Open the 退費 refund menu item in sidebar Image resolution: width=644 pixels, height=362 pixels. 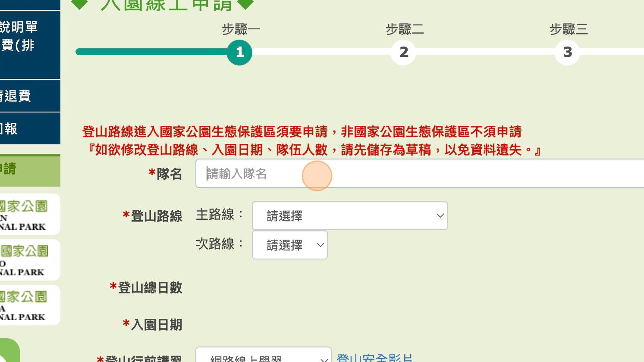[30, 96]
